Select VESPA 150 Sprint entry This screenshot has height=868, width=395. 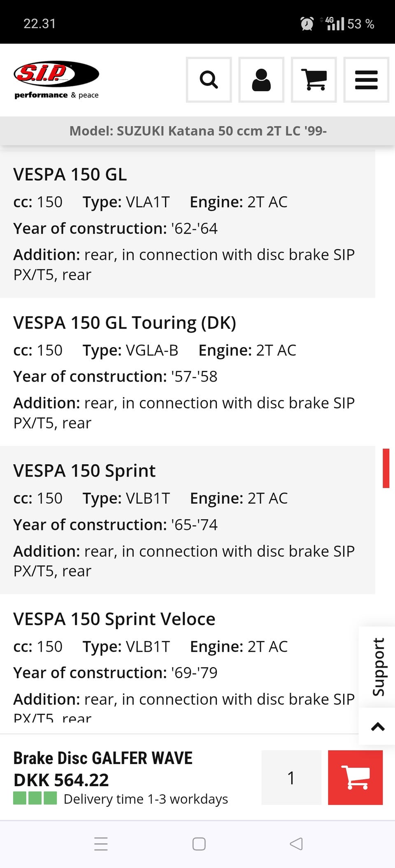coord(84,471)
